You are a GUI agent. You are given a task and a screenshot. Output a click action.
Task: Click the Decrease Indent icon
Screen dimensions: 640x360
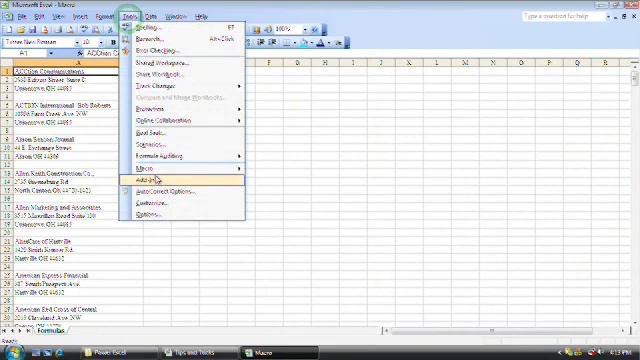point(260,42)
